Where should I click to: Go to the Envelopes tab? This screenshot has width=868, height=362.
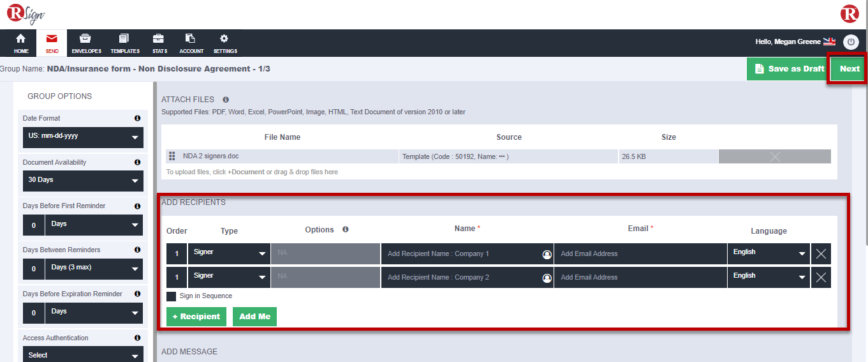coord(86,43)
